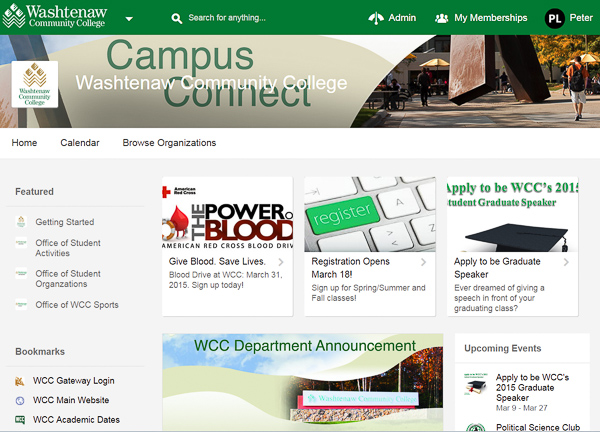The height and width of the screenshot is (432, 600).
Task: Expand the dropdown arrow beside the header logo
Action: tap(129, 18)
